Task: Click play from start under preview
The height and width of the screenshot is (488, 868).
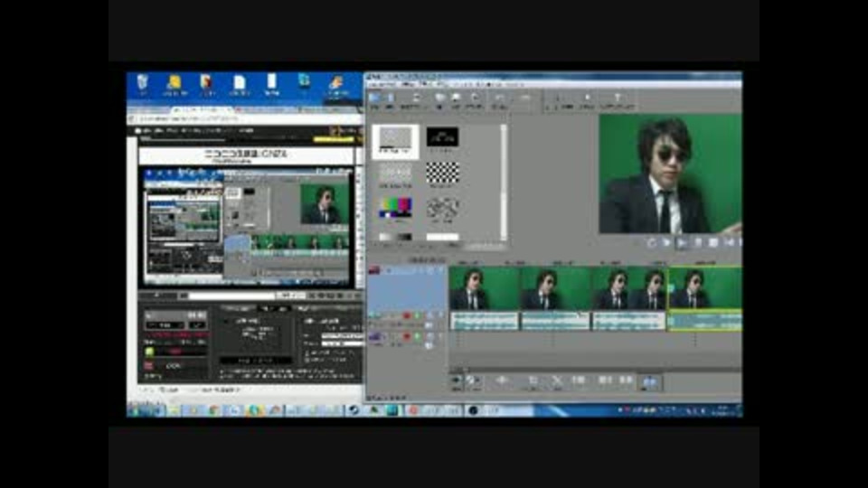Action: point(667,243)
